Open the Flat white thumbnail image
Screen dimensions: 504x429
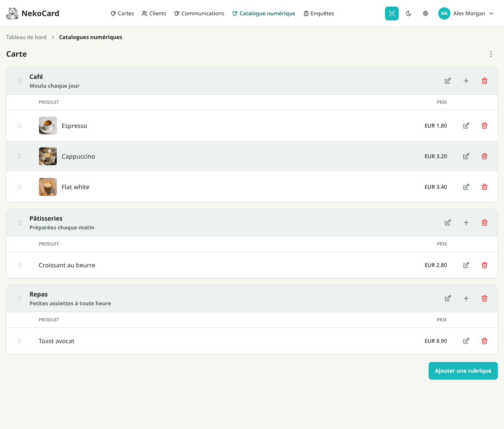pos(48,187)
